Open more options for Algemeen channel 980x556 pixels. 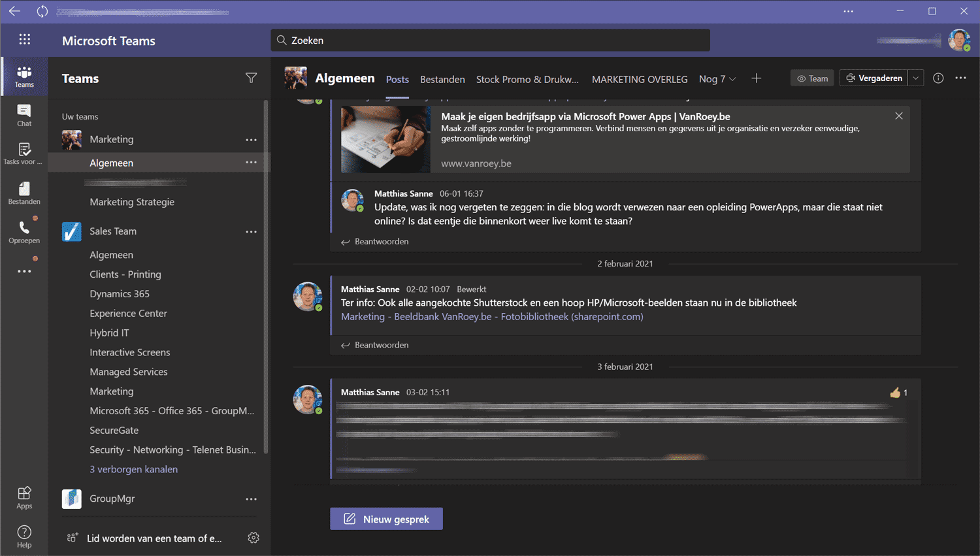tap(252, 162)
